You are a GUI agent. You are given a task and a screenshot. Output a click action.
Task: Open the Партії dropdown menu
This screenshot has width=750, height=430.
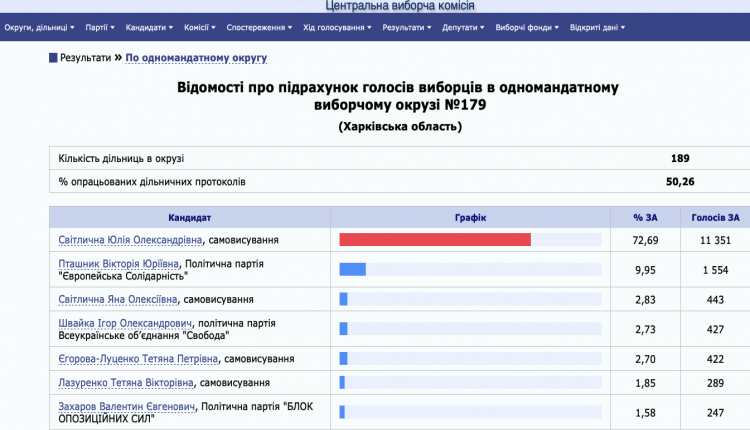point(100,27)
